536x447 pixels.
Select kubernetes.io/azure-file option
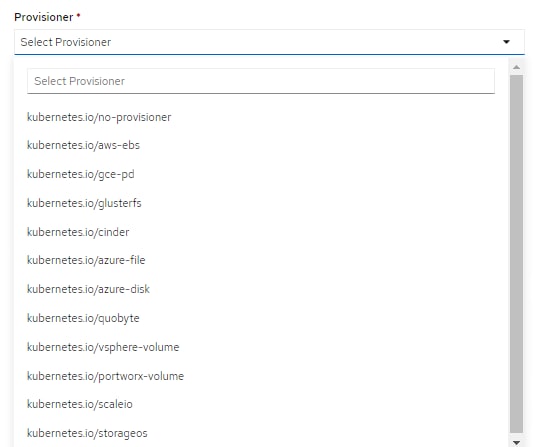(x=86, y=260)
